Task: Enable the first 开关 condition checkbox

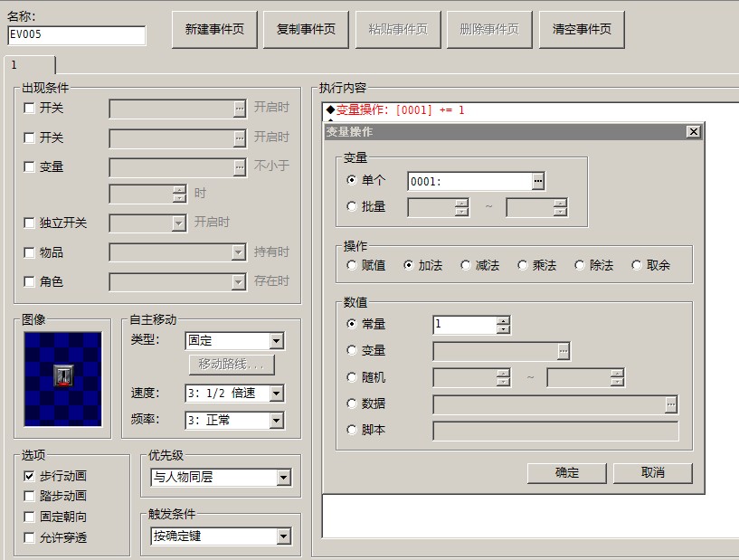Action: (x=29, y=108)
